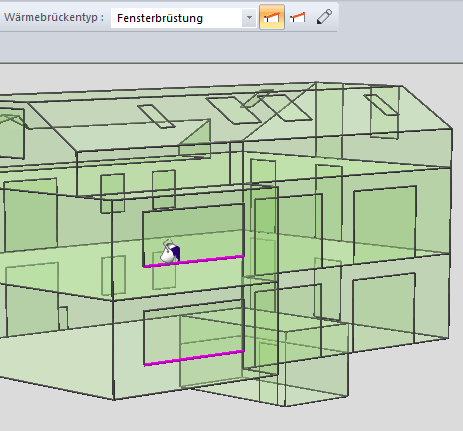Screen dimensions: 463x431
Task: Click the right upper floor square window
Action: (x=385, y=224)
